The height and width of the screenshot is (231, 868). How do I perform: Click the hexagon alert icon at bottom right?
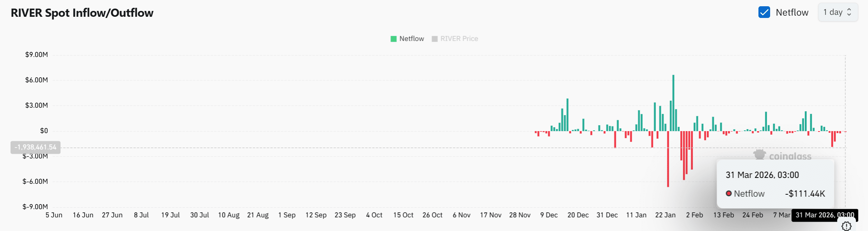click(x=846, y=226)
